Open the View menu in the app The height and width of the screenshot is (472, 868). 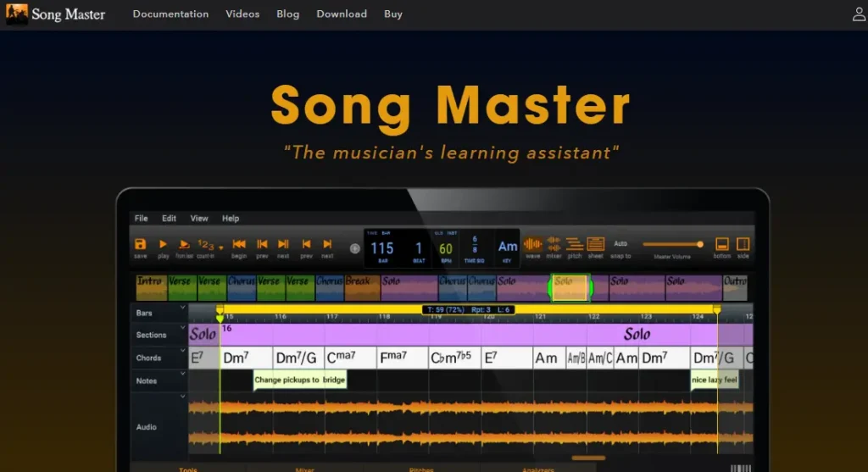point(199,219)
